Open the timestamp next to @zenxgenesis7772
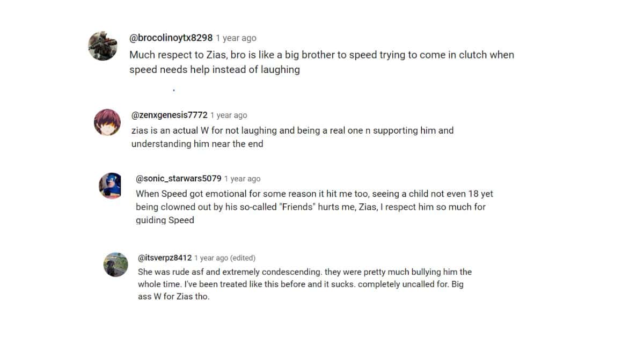 [x=229, y=115]
